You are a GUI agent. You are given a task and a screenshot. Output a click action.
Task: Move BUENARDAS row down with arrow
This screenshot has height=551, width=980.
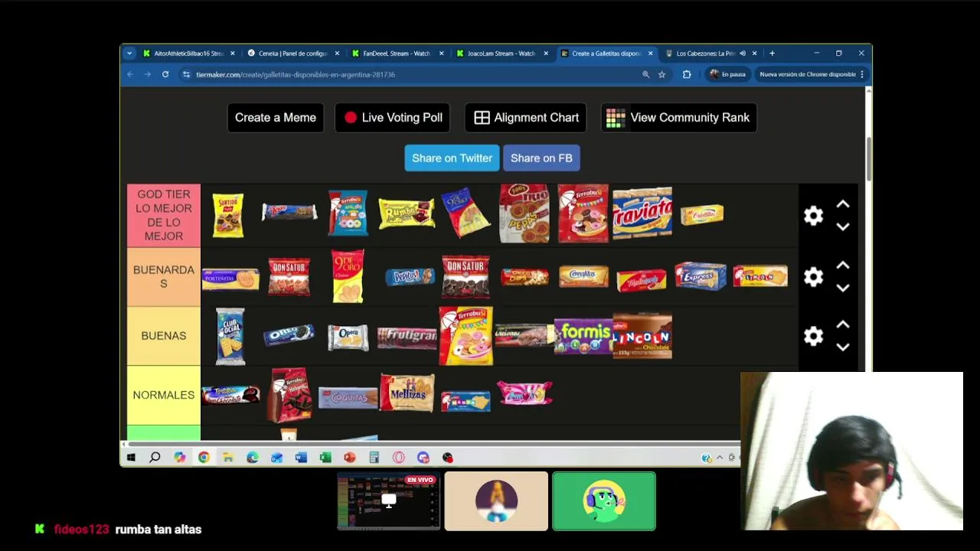(843, 288)
